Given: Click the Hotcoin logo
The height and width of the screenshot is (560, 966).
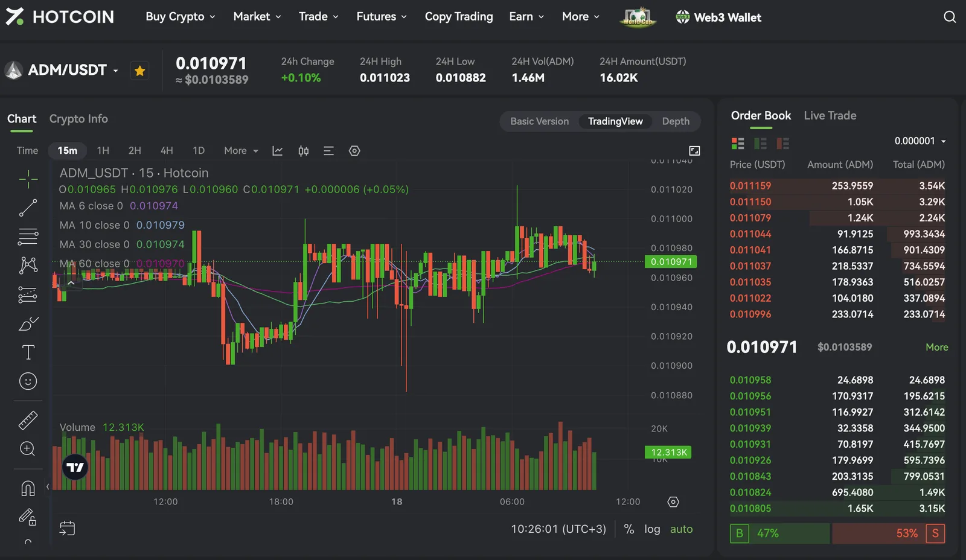Looking at the screenshot, I should tap(59, 17).
